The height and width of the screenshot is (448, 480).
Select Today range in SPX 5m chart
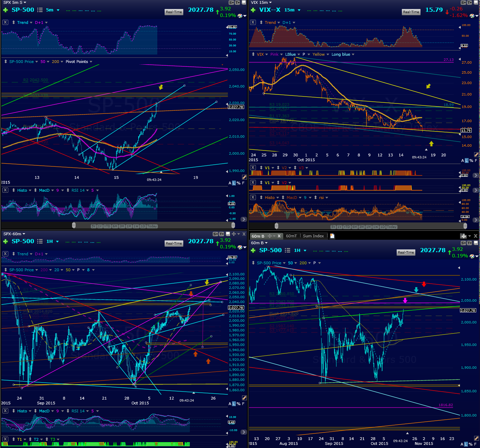(152, 226)
